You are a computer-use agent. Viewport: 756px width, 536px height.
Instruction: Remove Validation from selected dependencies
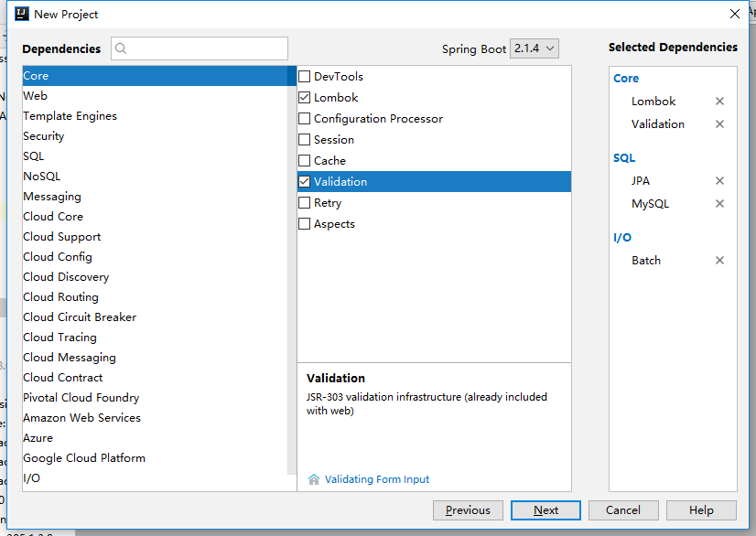[719, 123]
